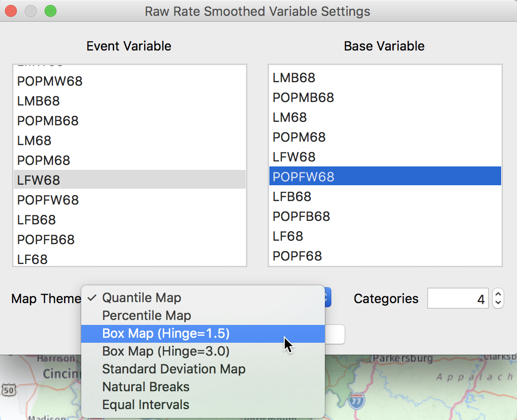Increase Categories with stepper up arrow
The height and width of the screenshot is (420, 517).
[498, 293]
